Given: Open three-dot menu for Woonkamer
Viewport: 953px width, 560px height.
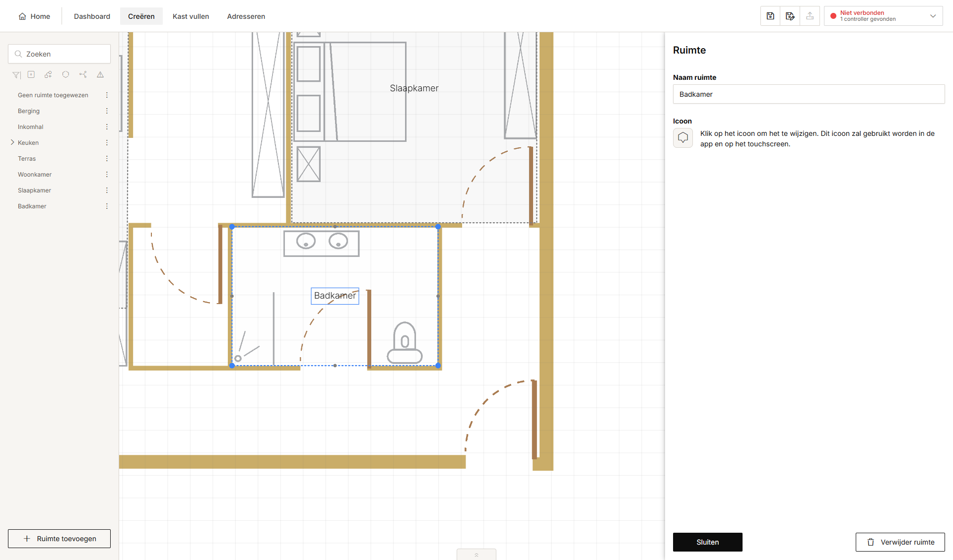Looking at the screenshot, I should point(107,175).
